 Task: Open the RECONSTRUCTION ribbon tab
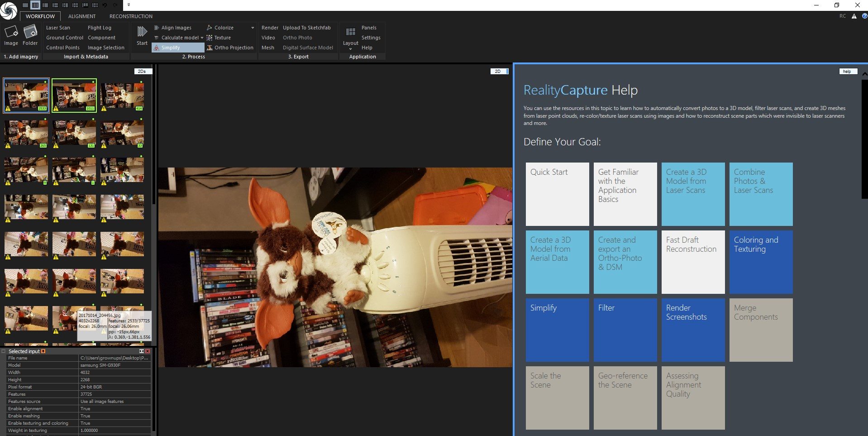click(x=131, y=16)
